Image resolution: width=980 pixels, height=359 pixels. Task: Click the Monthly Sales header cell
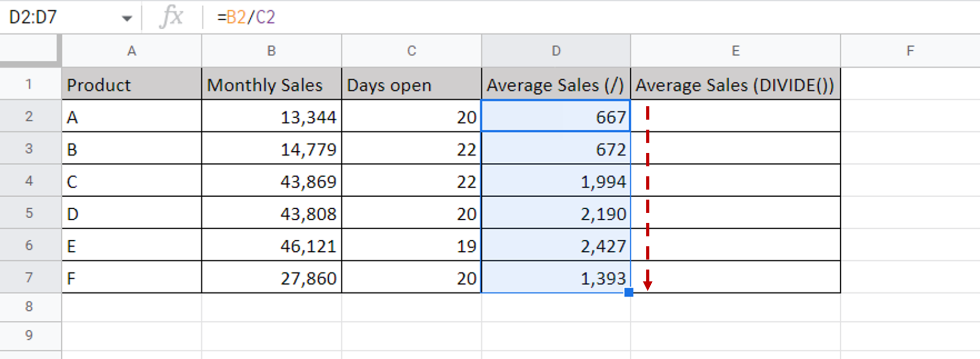pyautogui.click(x=271, y=84)
